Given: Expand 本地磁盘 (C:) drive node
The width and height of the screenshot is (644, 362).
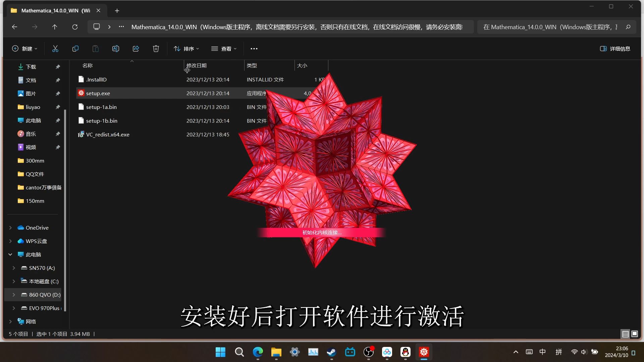Looking at the screenshot, I should click(14, 281).
